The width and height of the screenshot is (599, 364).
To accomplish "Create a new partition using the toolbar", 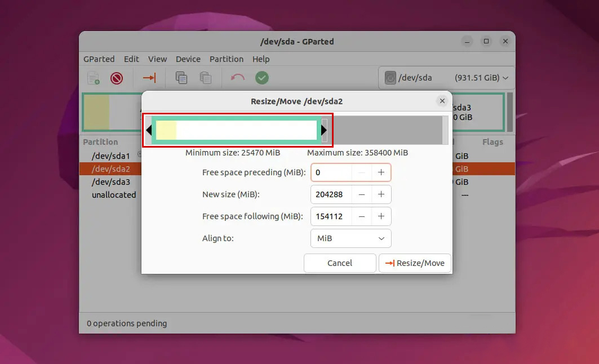I will click(x=93, y=78).
